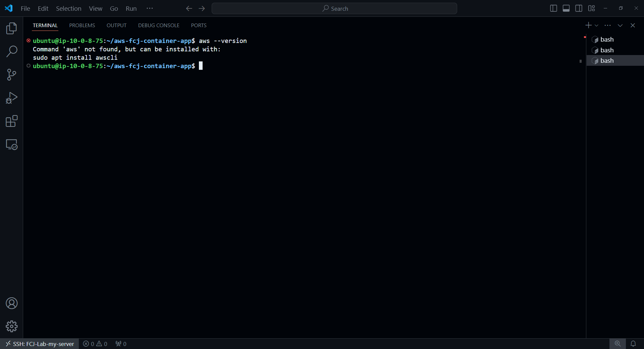Open Accounts menu icon
Image resolution: width=644 pixels, height=349 pixels.
11,303
